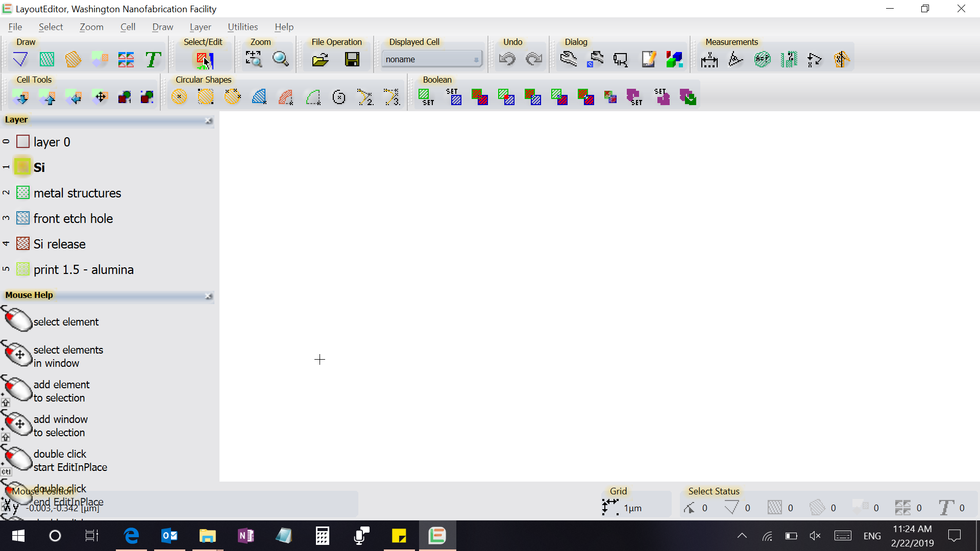Click the zoom window tool icon
Viewport: 980px width, 551px height.
coord(254,59)
